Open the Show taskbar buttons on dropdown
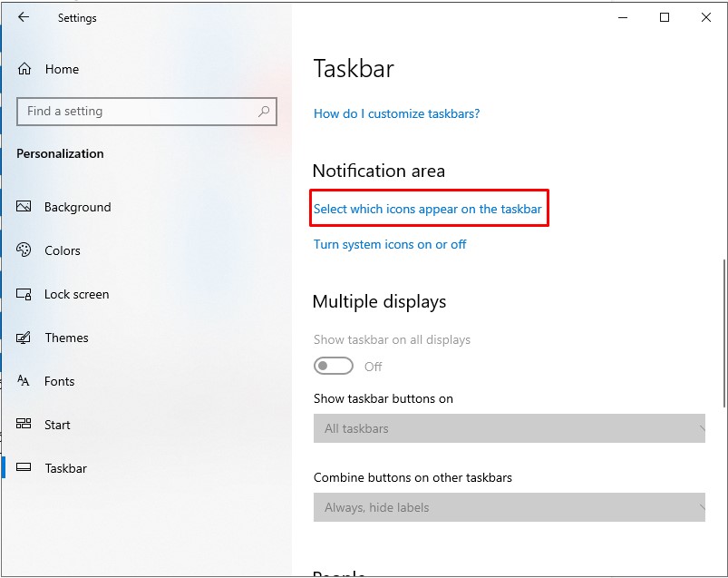728x578 pixels. [x=509, y=427]
